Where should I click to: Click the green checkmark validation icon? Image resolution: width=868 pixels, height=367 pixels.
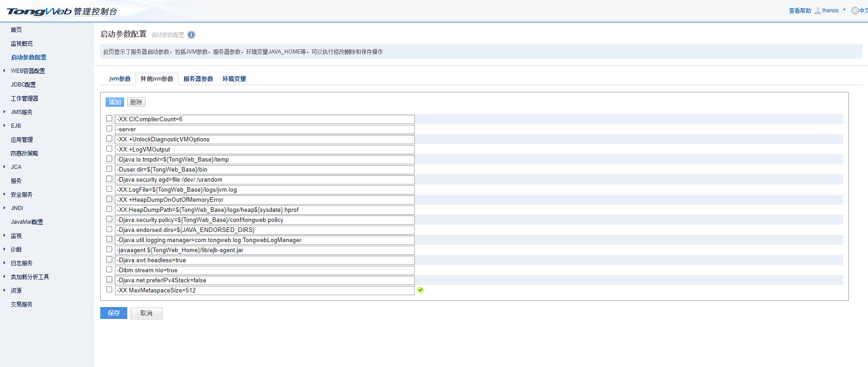point(420,290)
